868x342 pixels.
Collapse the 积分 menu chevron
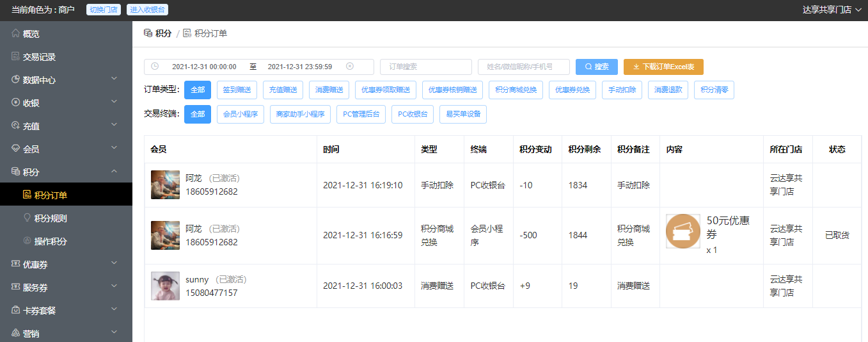pos(114,172)
